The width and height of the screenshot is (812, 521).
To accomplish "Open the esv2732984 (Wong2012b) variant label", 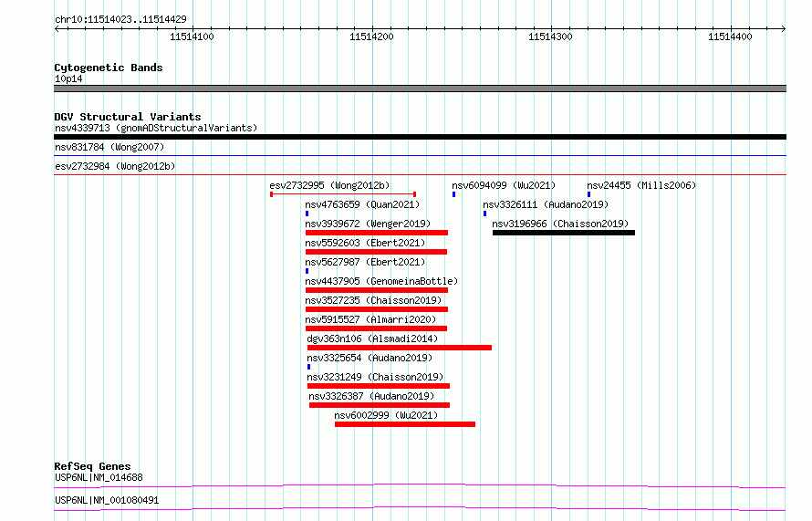I will click(115, 166).
